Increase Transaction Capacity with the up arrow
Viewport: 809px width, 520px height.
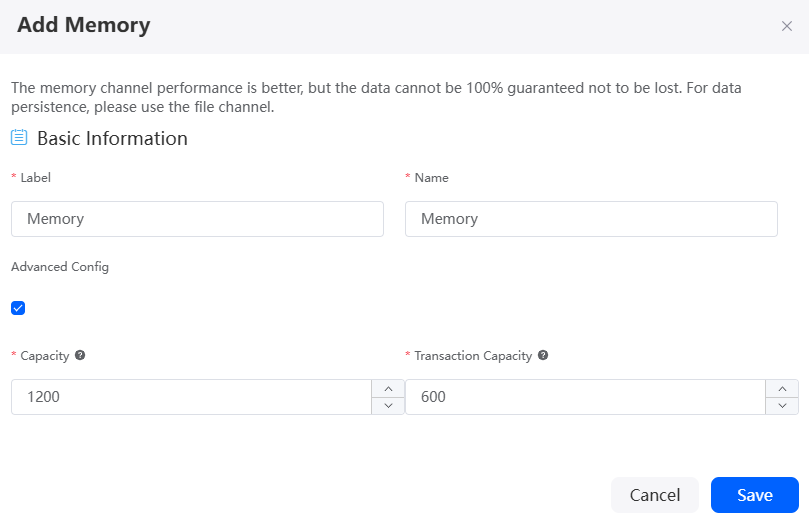[x=782, y=388]
